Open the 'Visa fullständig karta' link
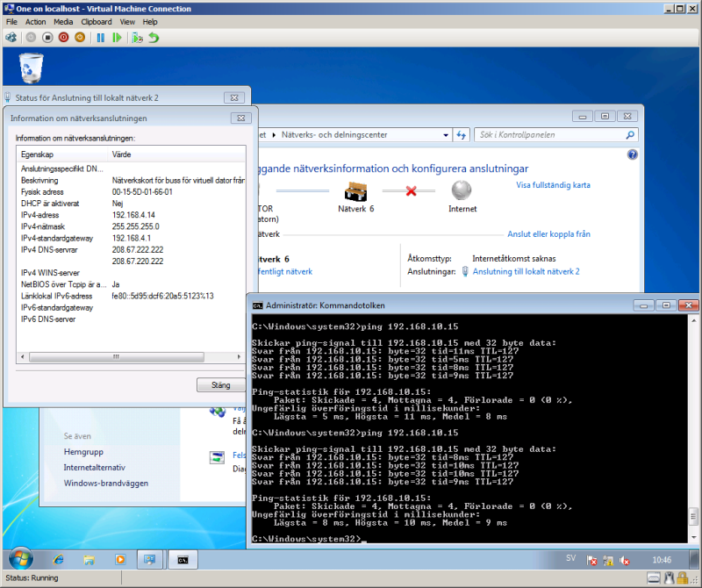 (x=553, y=185)
